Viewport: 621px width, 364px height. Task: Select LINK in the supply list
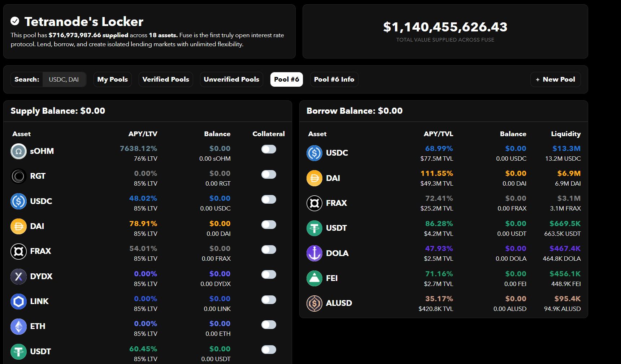point(148,303)
